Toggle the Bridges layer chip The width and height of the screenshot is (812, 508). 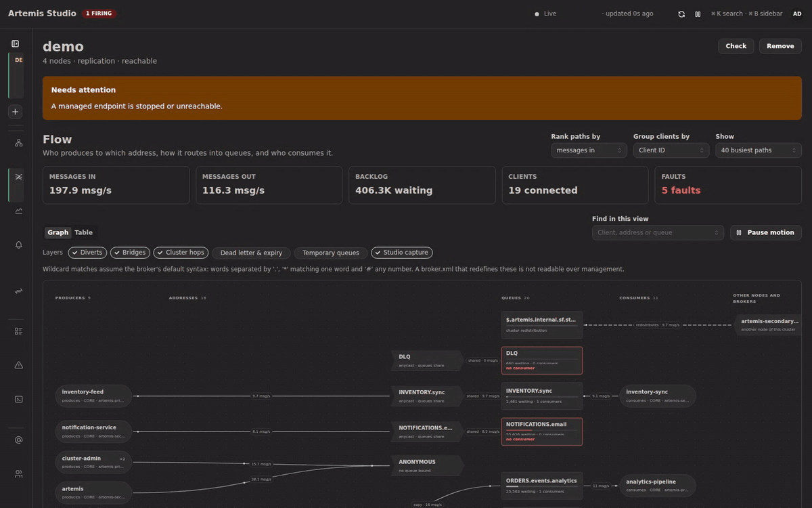[x=130, y=253]
